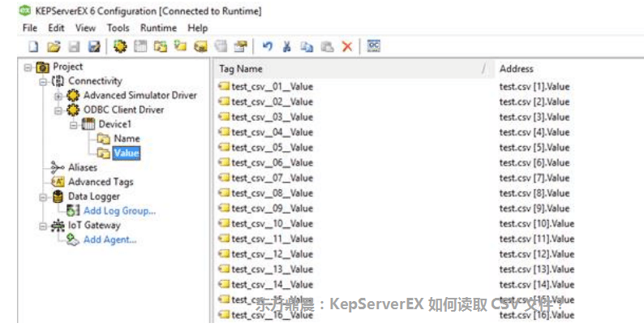Click the address test.csv [13].Value
This screenshot has height=336, width=644.
point(537,269)
